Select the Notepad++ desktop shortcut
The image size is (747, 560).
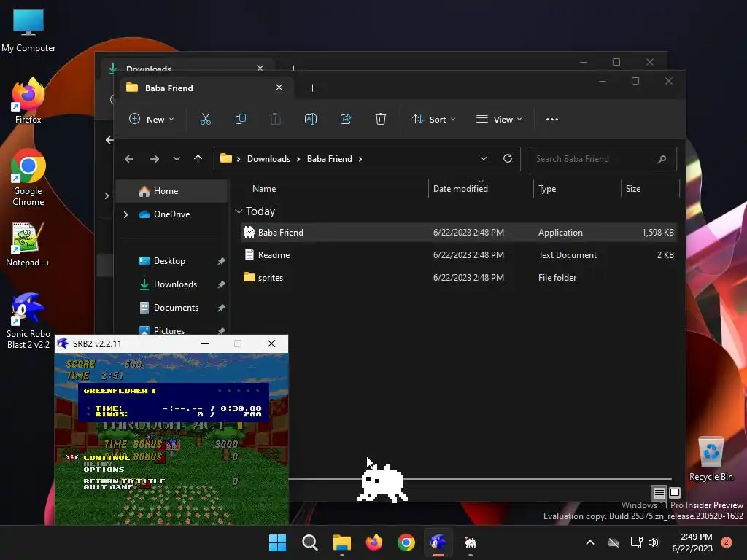(x=28, y=245)
